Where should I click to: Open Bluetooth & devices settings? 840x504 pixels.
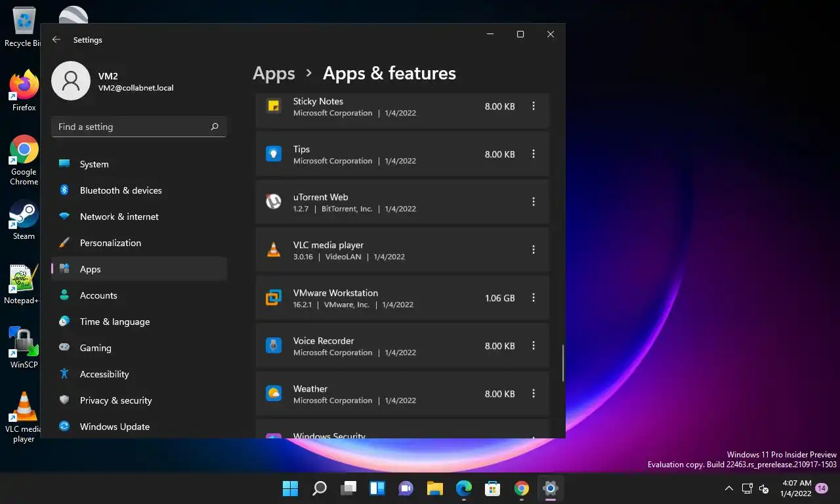(x=139, y=190)
